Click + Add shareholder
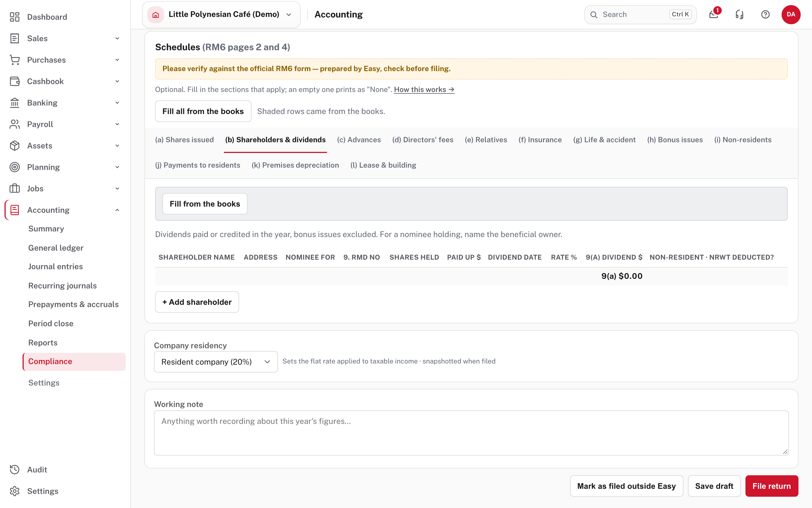Viewport: 812px width, 508px height. (197, 302)
